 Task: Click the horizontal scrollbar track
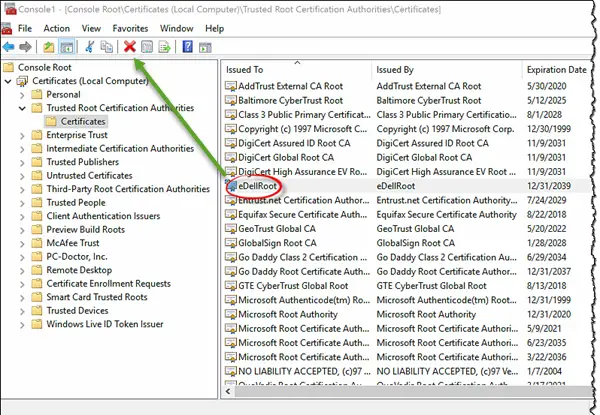[413, 392]
